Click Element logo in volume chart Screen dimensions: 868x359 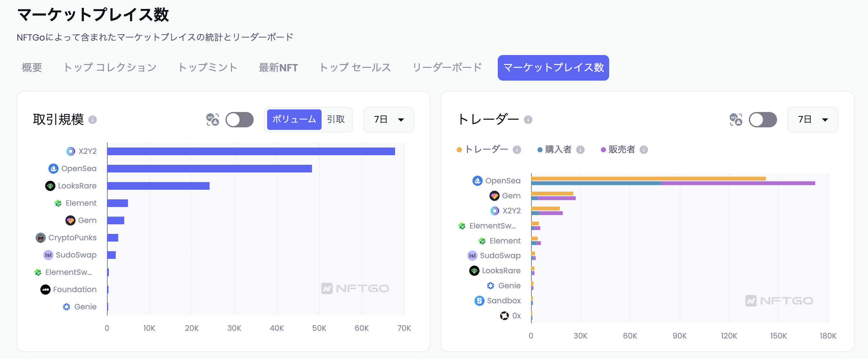click(x=58, y=203)
